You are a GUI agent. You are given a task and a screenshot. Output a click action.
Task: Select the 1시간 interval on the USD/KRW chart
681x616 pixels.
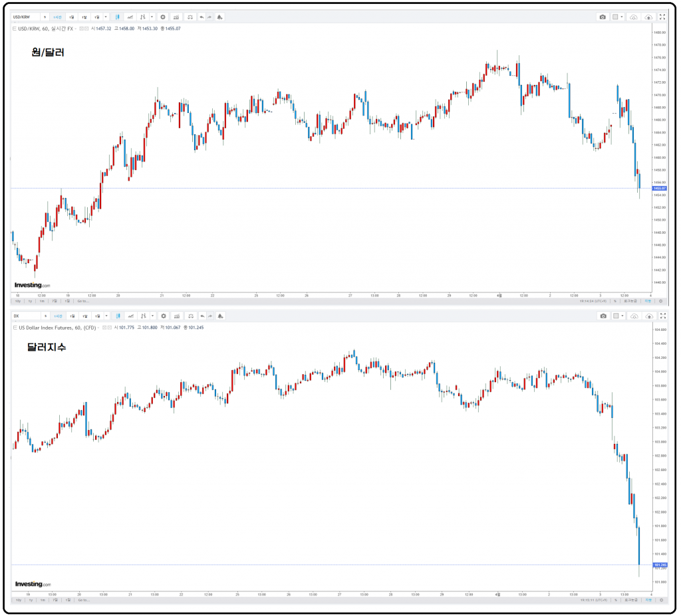click(x=57, y=17)
